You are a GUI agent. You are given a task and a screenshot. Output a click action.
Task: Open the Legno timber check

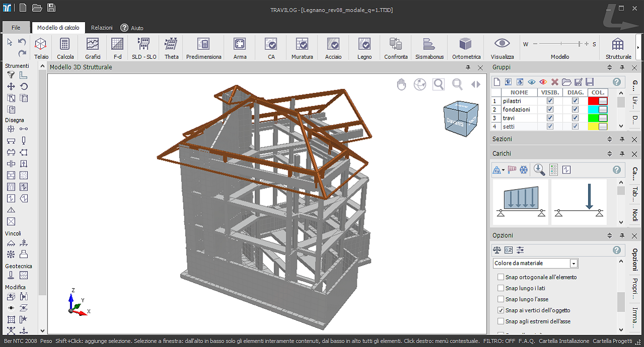[x=365, y=48]
